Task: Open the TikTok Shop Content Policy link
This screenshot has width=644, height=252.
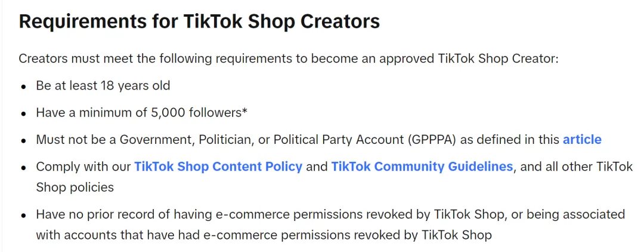Action: (218, 167)
